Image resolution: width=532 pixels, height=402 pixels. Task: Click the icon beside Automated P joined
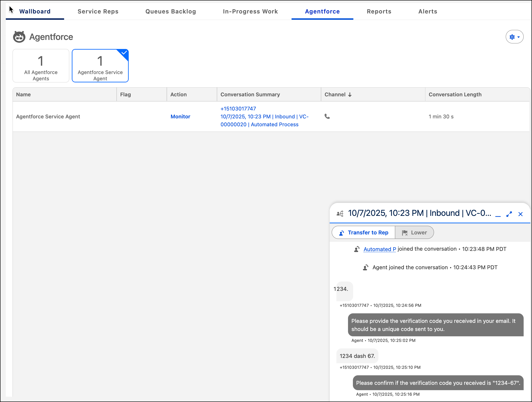pyautogui.click(x=357, y=249)
